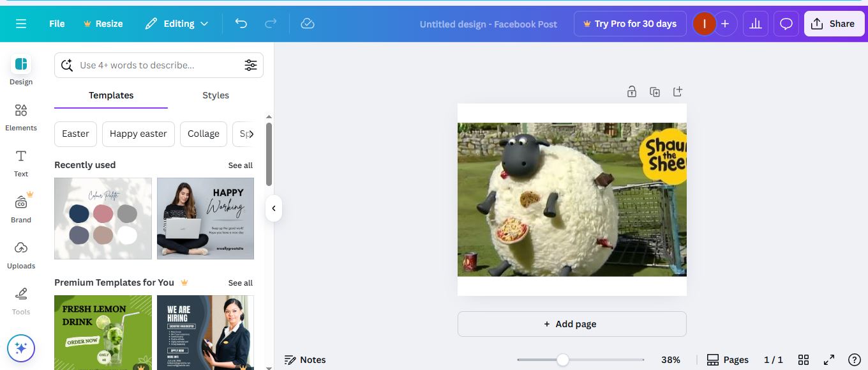Collapse the side panel with the arrow handle
The height and width of the screenshot is (370, 868).
point(274,208)
